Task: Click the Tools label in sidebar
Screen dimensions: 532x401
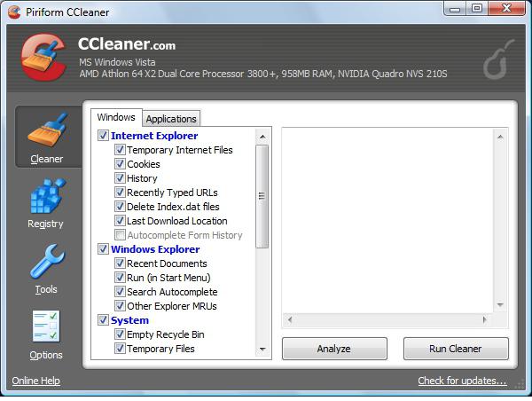Action: click(x=46, y=289)
